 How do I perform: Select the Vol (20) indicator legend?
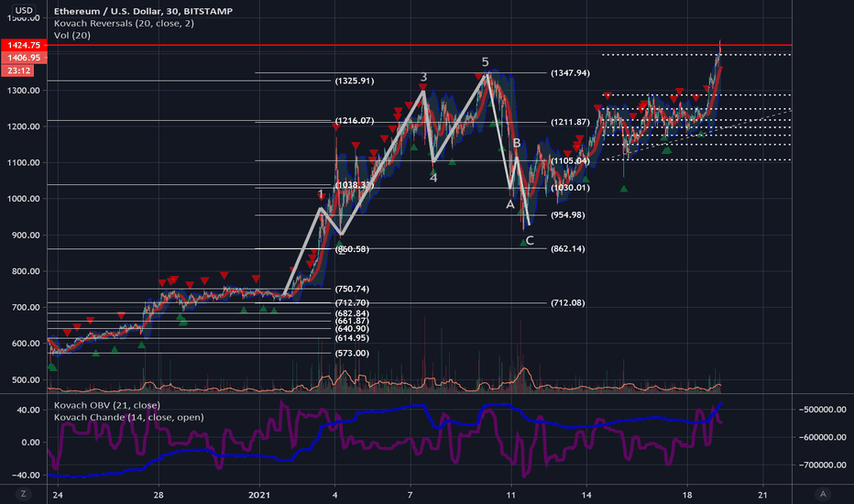point(72,35)
